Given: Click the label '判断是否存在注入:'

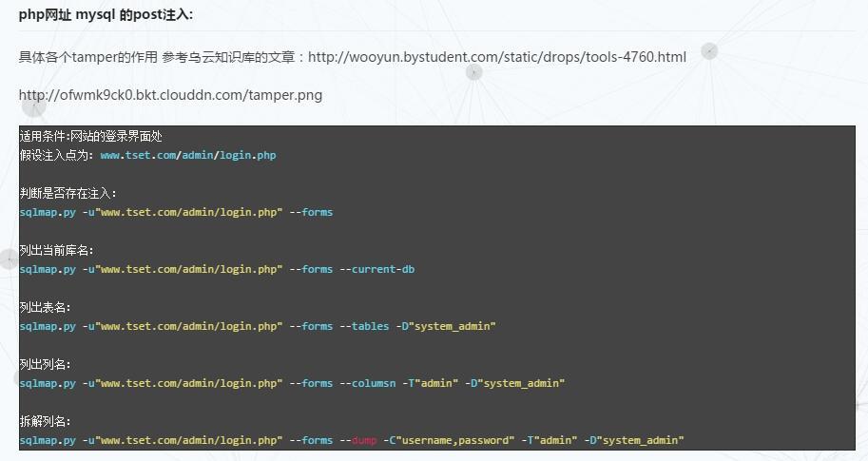Looking at the screenshot, I should pos(68,193).
